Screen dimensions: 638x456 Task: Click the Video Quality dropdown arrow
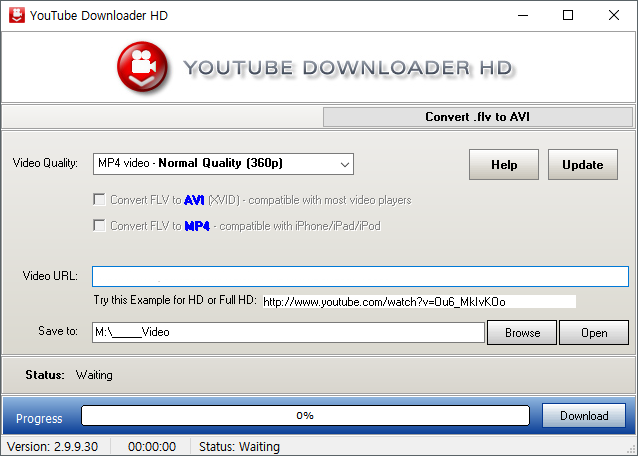pos(345,164)
